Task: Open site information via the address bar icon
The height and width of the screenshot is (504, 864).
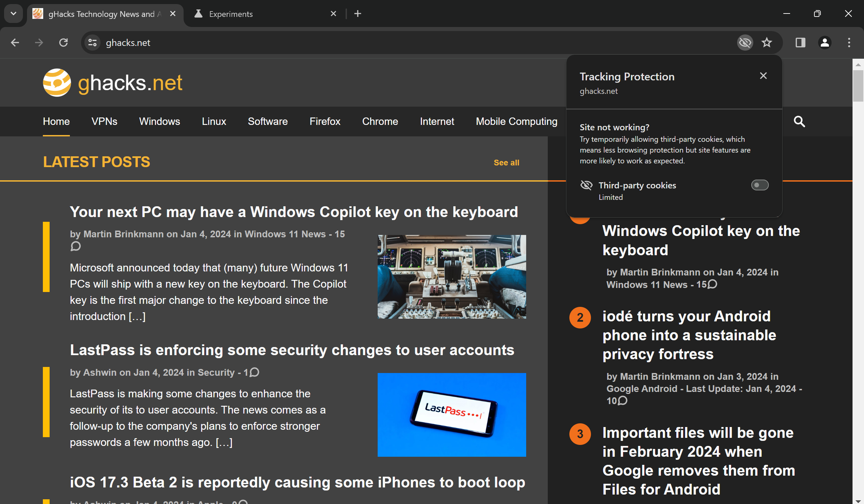Action: pyautogui.click(x=92, y=43)
